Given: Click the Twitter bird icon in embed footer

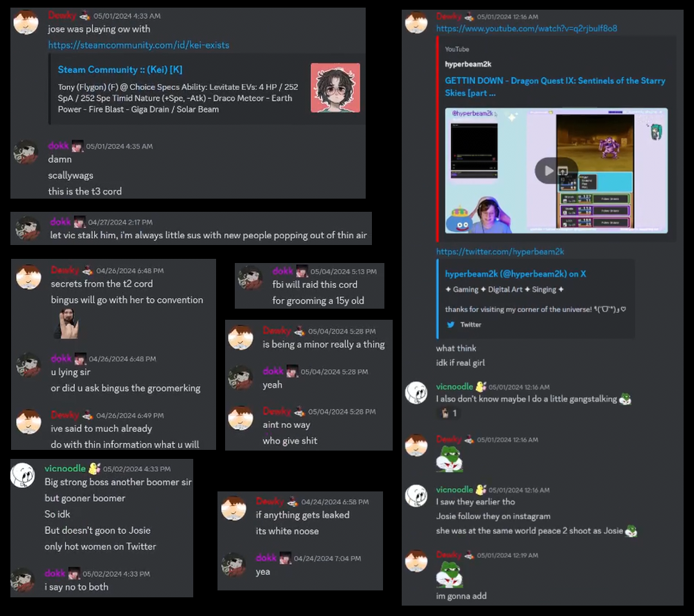Looking at the screenshot, I should (x=451, y=325).
